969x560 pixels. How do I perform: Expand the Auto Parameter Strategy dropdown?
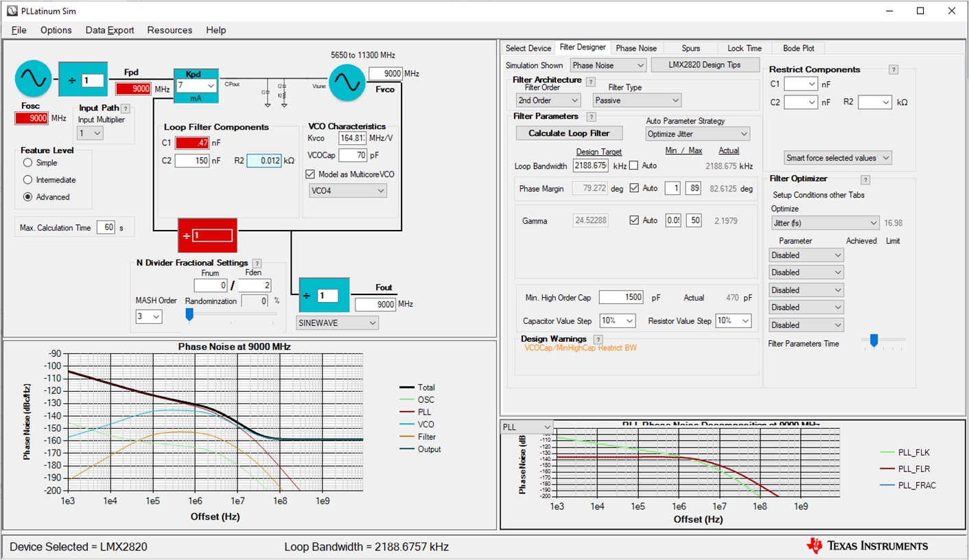point(697,134)
